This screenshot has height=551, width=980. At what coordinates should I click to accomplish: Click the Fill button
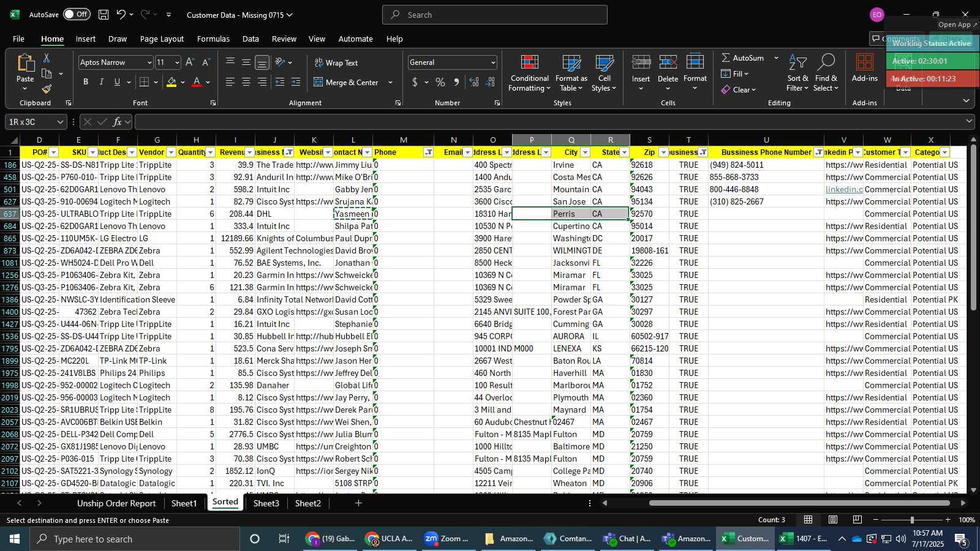coord(735,73)
